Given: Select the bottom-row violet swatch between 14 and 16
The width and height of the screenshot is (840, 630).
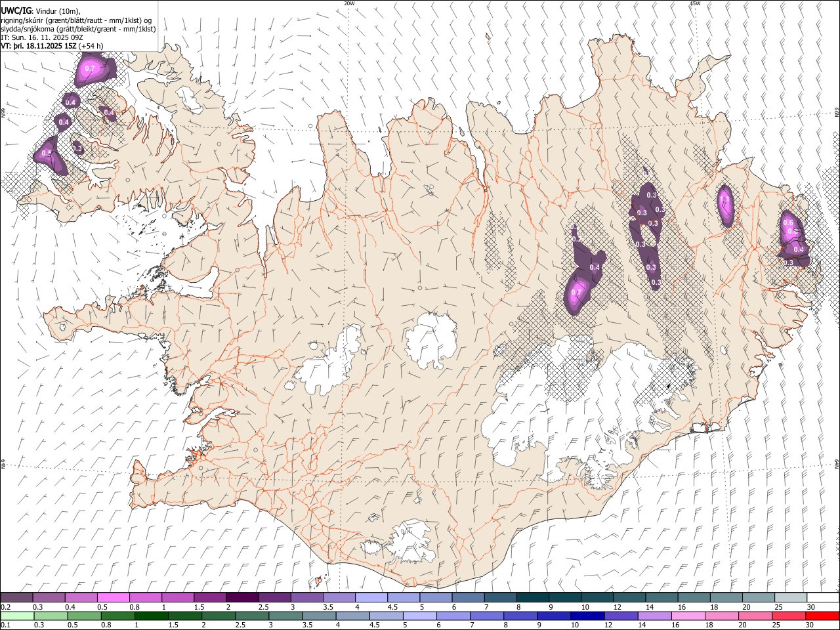Looking at the screenshot, I should 654,616.
